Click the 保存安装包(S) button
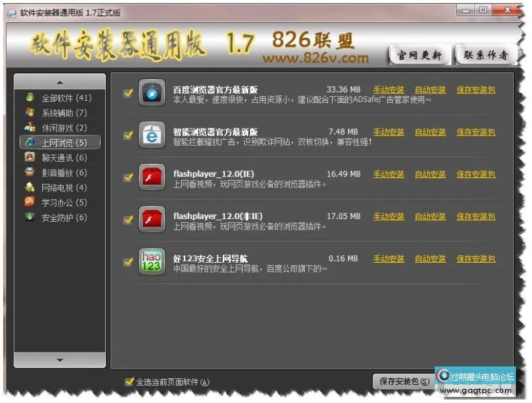The image size is (532, 403). [x=404, y=382]
